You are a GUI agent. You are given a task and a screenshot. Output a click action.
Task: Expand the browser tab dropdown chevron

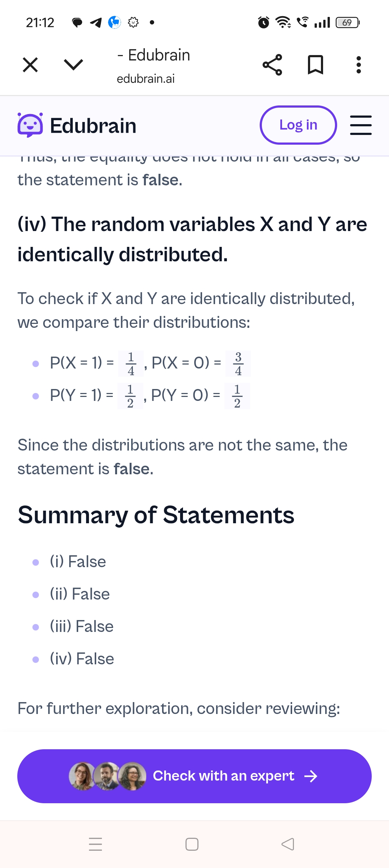[73, 65]
